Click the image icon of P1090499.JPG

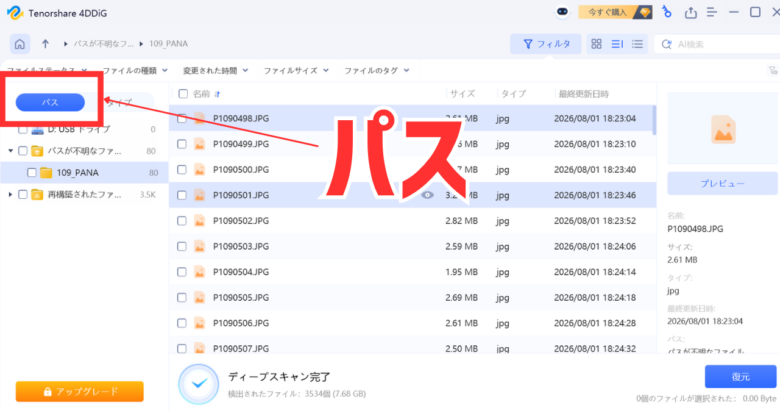pos(199,144)
